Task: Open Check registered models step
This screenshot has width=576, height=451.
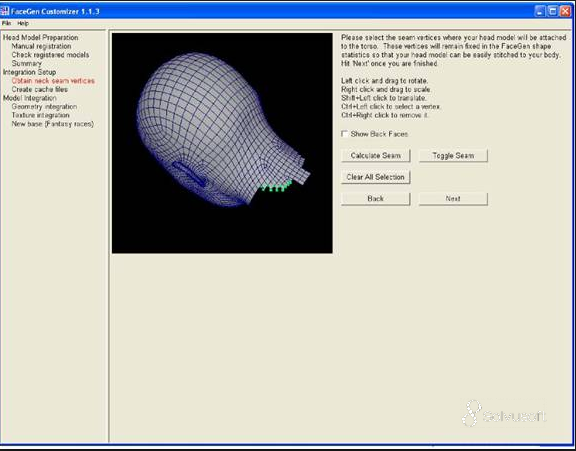Action: point(50,55)
